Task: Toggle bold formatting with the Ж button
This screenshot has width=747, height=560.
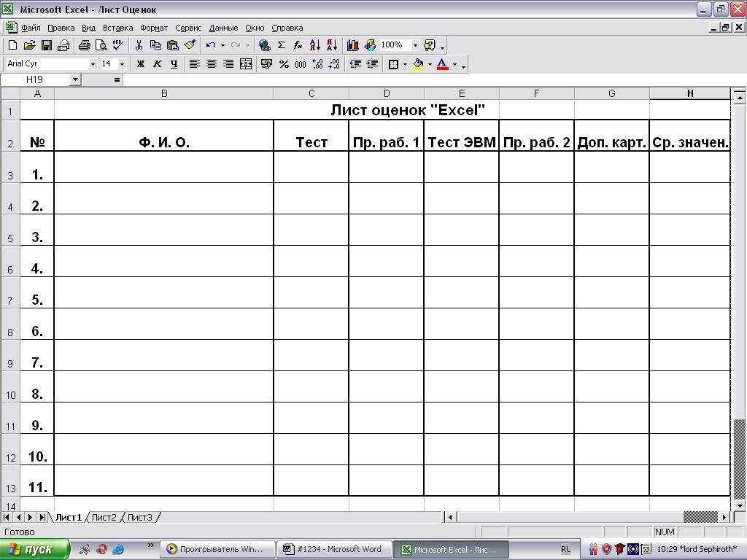Action: click(x=141, y=64)
